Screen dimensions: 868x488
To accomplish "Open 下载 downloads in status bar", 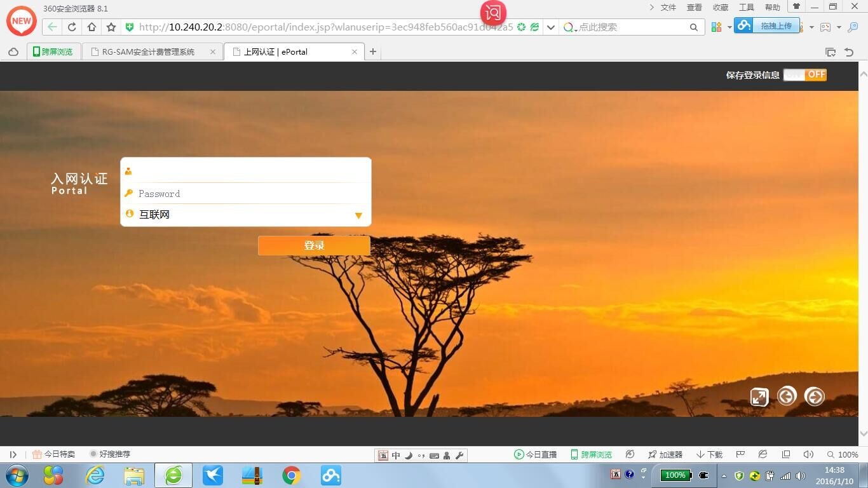I will [x=710, y=454].
